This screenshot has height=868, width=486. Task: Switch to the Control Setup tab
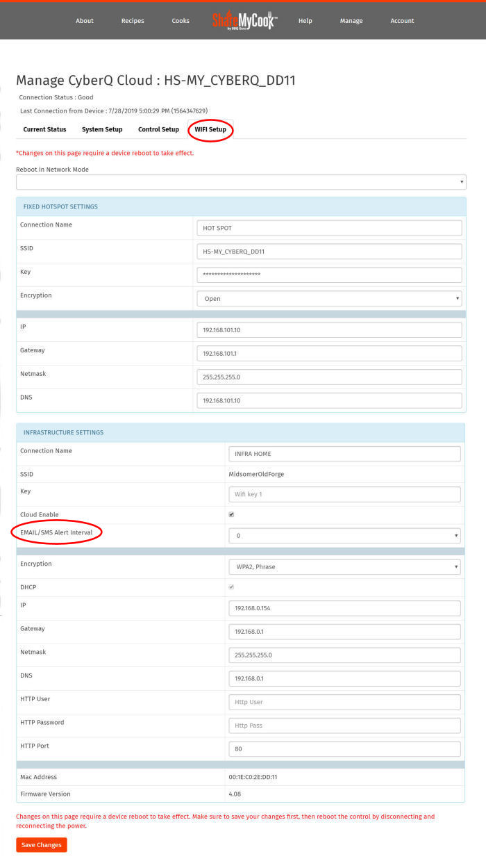tap(158, 129)
